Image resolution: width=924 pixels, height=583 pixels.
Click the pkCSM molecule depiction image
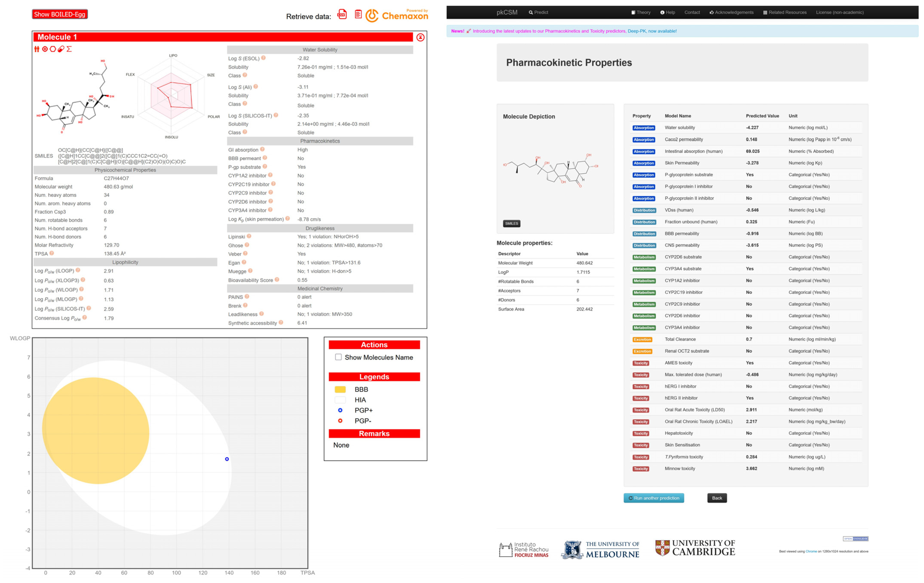coord(551,170)
